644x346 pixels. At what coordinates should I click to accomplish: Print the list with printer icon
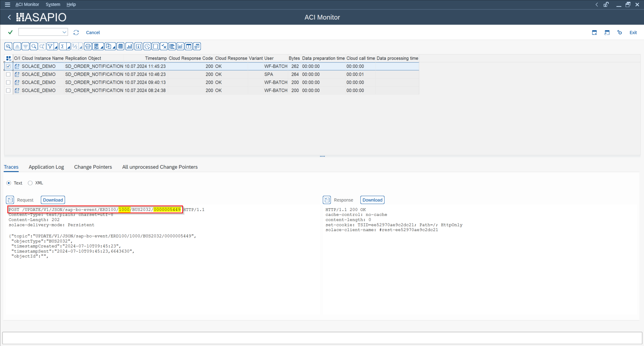coord(88,46)
